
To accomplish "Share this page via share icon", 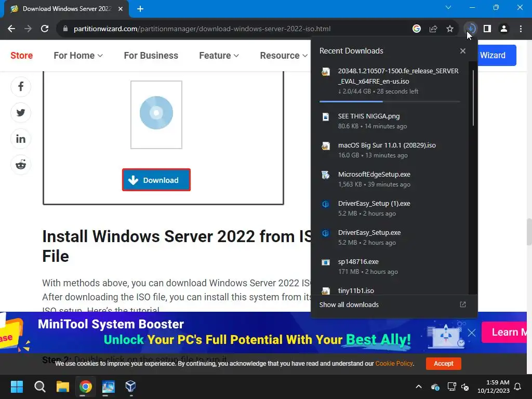I will (x=433, y=29).
